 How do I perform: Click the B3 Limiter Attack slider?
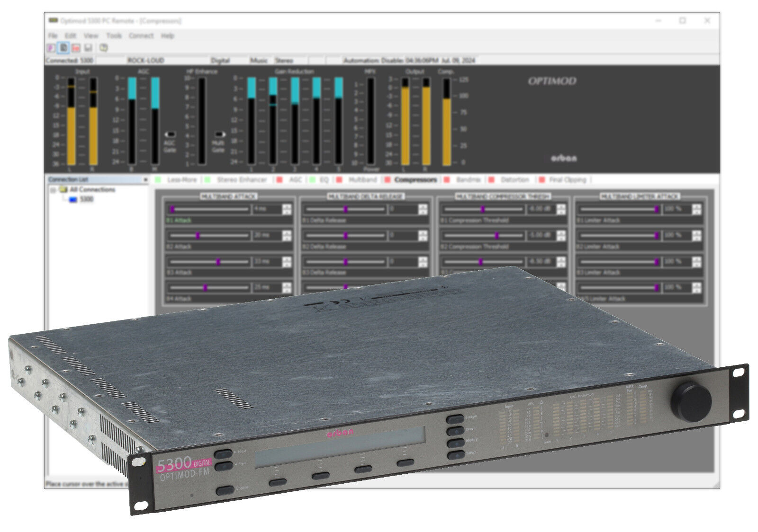[x=619, y=262]
